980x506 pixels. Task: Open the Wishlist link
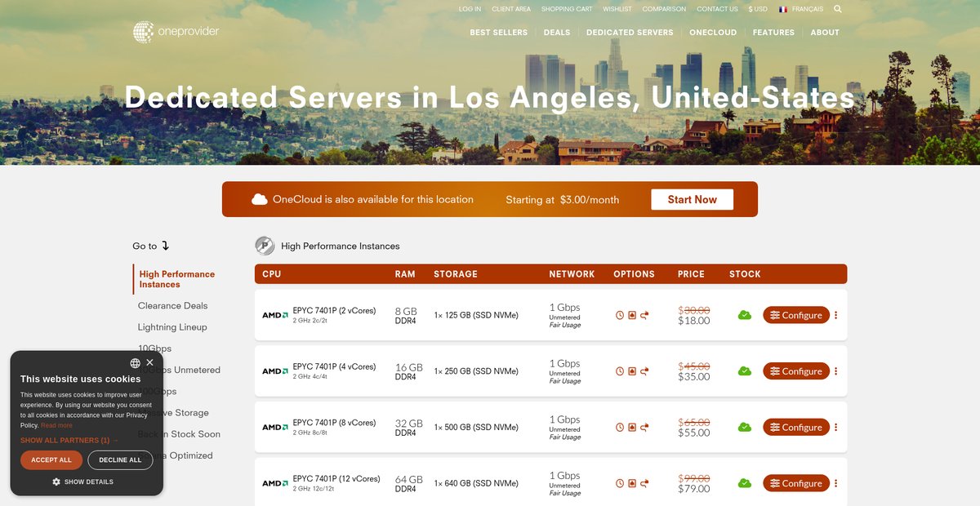point(617,9)
